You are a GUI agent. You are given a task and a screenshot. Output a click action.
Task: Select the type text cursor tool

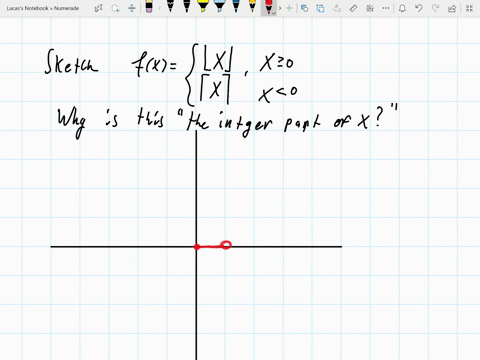pos(98,8)
